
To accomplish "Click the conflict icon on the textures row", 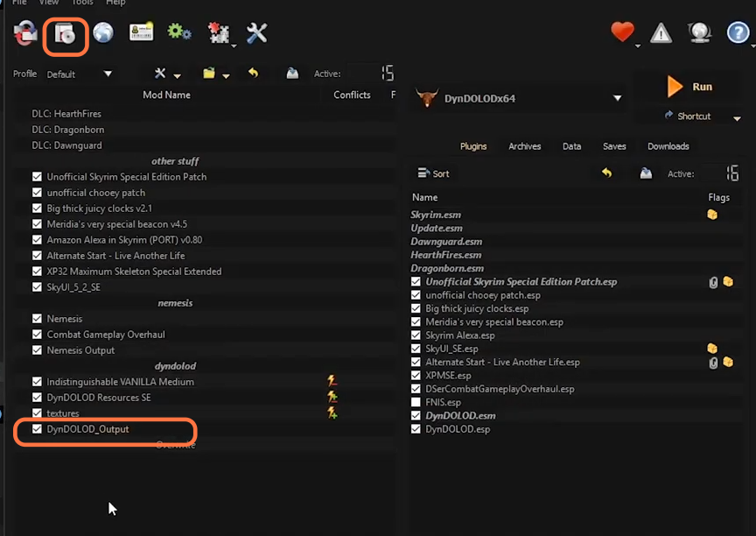I will (332, 413).
